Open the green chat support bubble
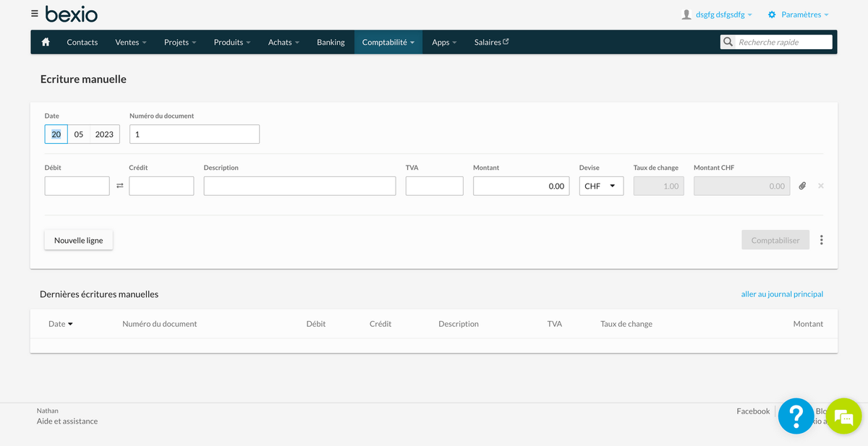Screen dimensions: 868x446 (x=844, y=416)
